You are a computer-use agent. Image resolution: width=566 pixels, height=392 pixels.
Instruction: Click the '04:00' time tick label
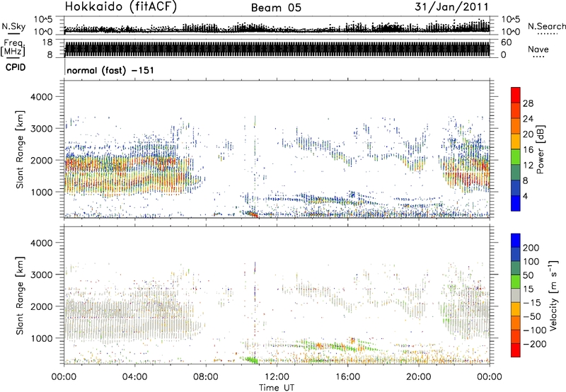point(134,377)
